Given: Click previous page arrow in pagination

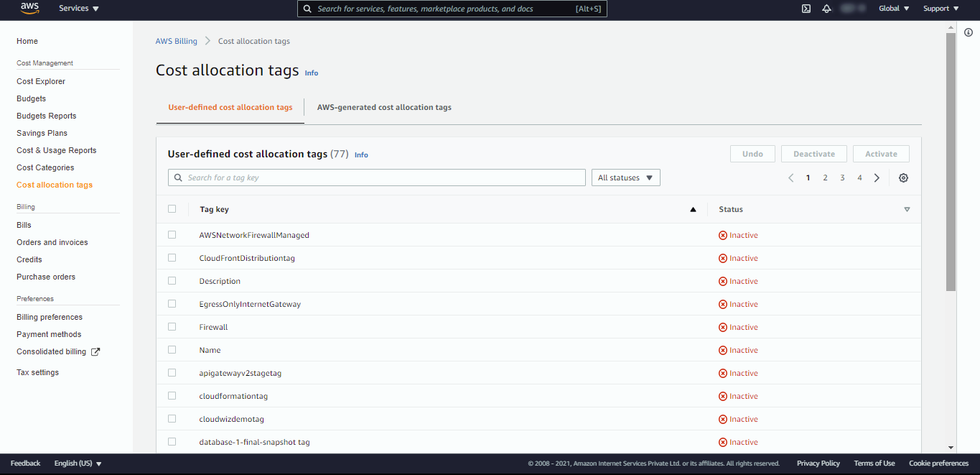Looking at the screenshot, I should point(790,178).
